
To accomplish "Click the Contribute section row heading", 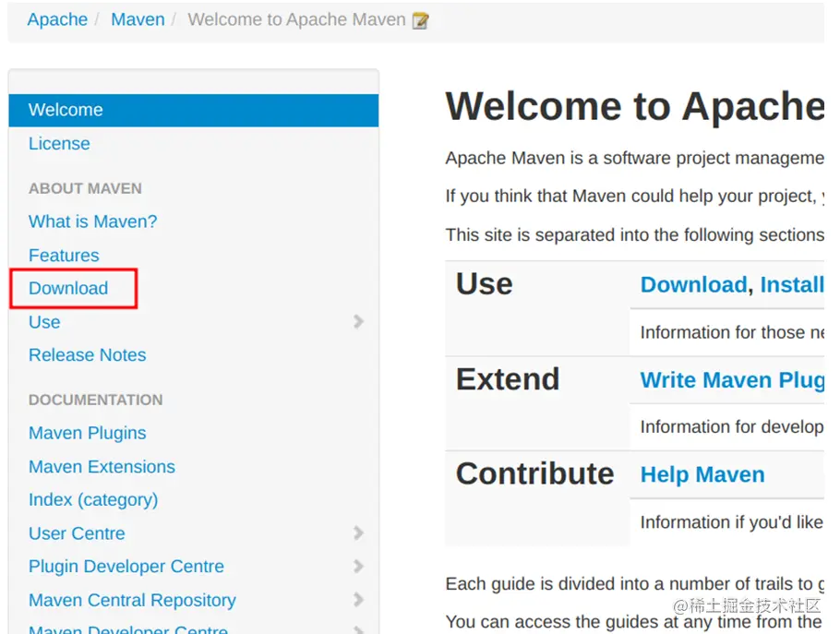I will coord(534,474).
